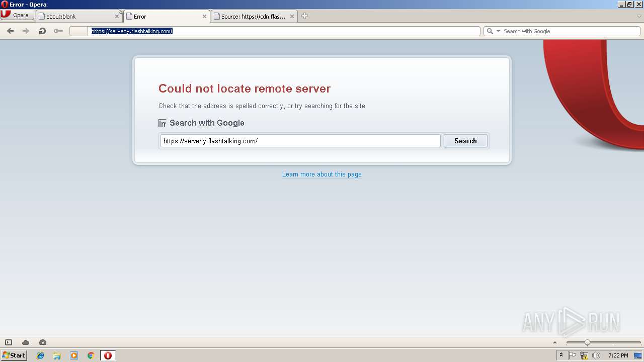Close the Error tab
Image resolution: width=644 pixels, height=362 pixels.
204,16
